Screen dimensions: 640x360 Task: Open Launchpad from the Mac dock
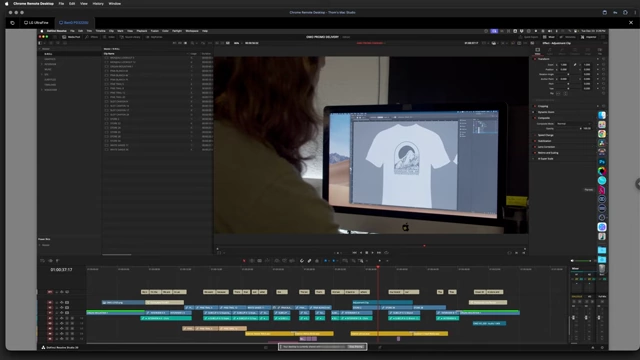(x=602, y=124)
